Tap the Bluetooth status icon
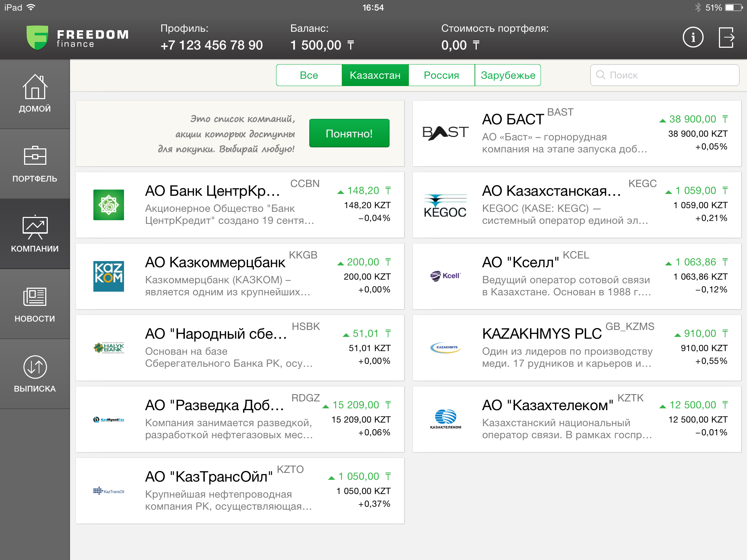 [698, 7]
